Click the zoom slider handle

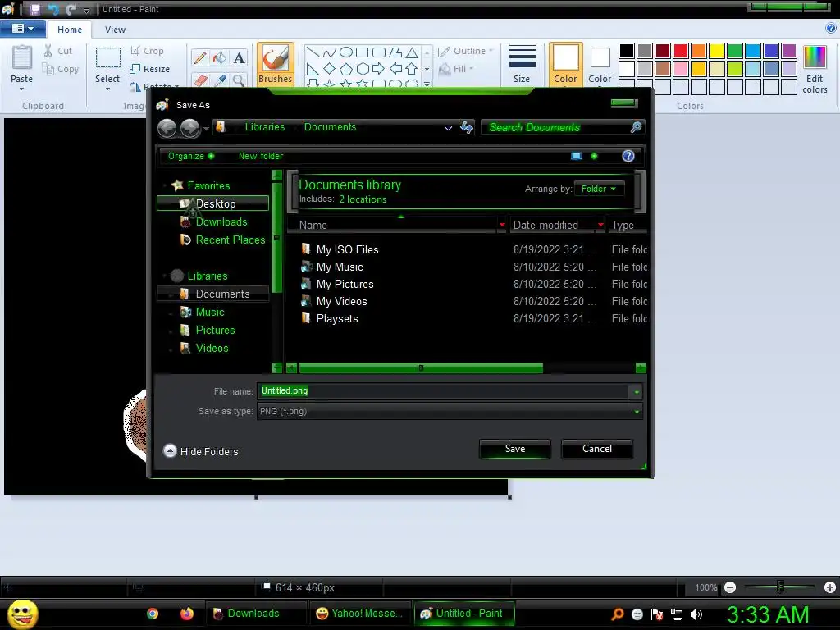click(x=780, y=587)
